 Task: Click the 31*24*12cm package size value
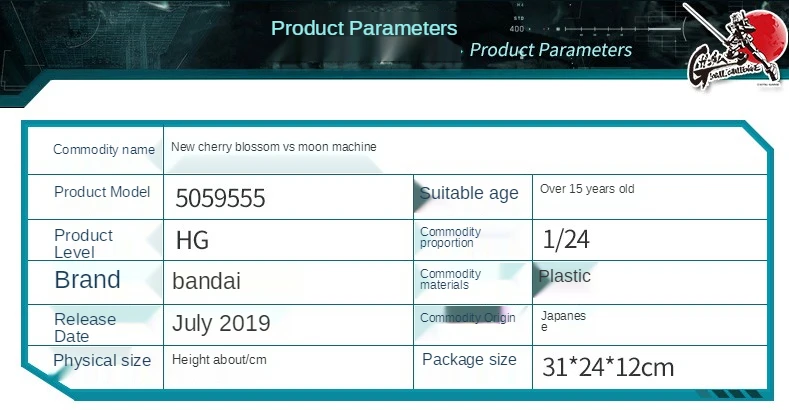[x=608, y=367]
